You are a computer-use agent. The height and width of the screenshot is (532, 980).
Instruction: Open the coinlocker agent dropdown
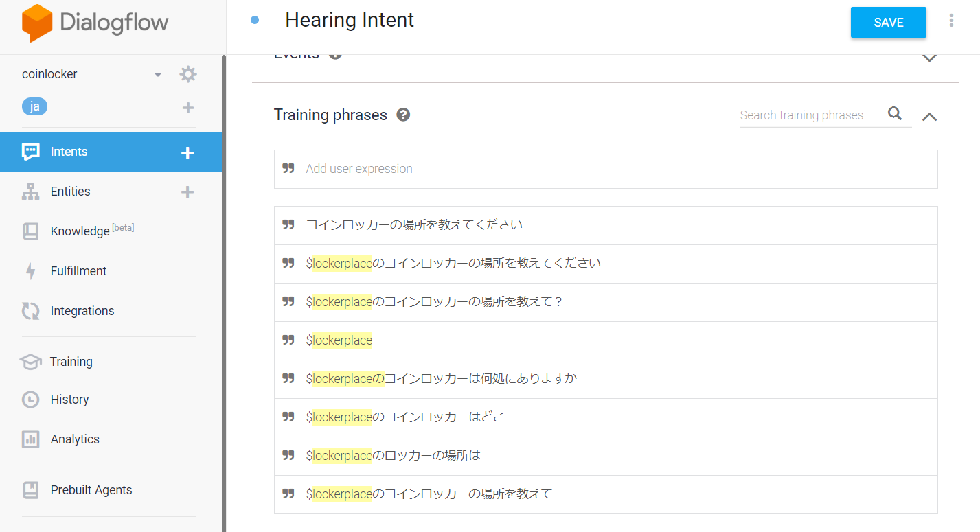click(157, 73)
